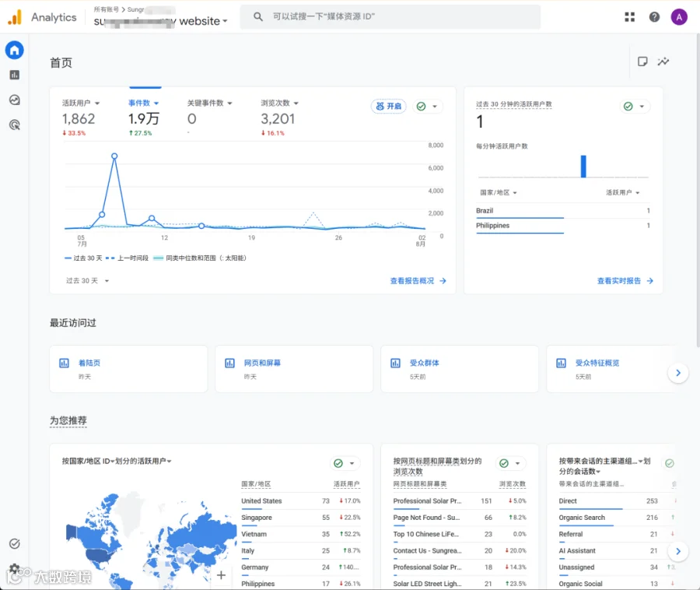Open 浏览次数 metric dropdown
Image resolution: width=700 pixels, height=590 pixels.
(279, 104)
